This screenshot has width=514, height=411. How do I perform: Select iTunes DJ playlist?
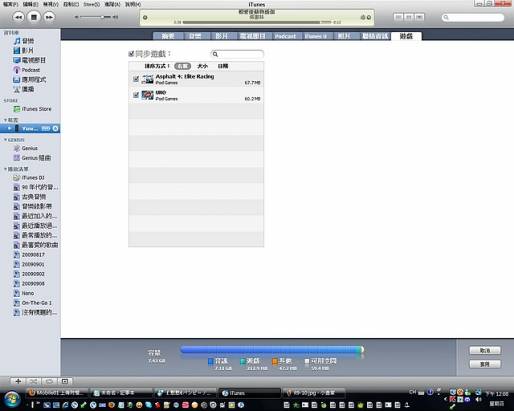pyautogui.click(x=33, y=178)
